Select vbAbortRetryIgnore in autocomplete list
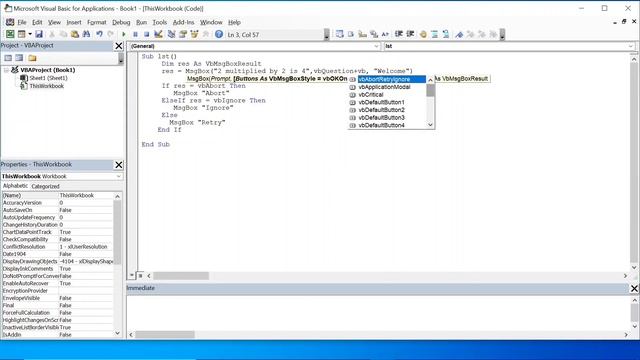The width and height of the screenshot is (640, 360). (x=387, y=79)
